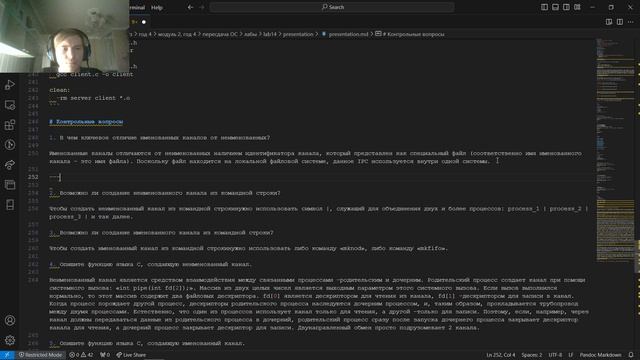Open the Customize Layout icon
The image size is (640, 360).
(578, 7)
